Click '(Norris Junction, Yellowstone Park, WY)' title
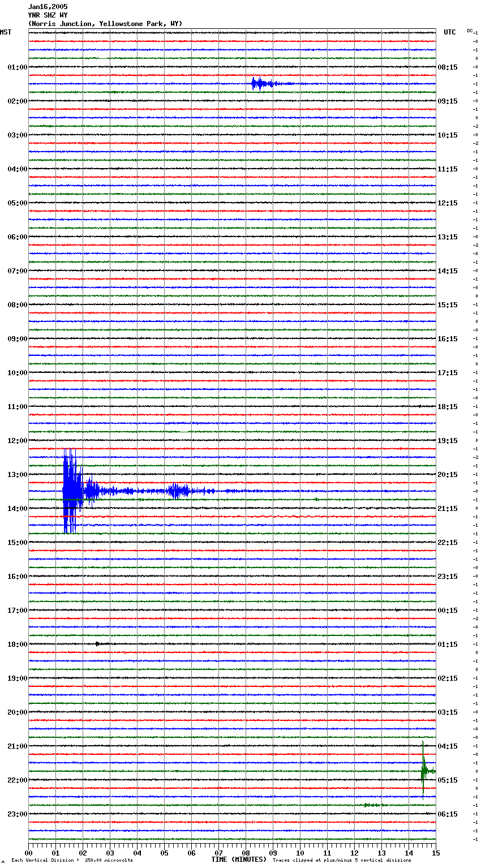The height and width of the screenshot is (868, 481). point(105,24)
